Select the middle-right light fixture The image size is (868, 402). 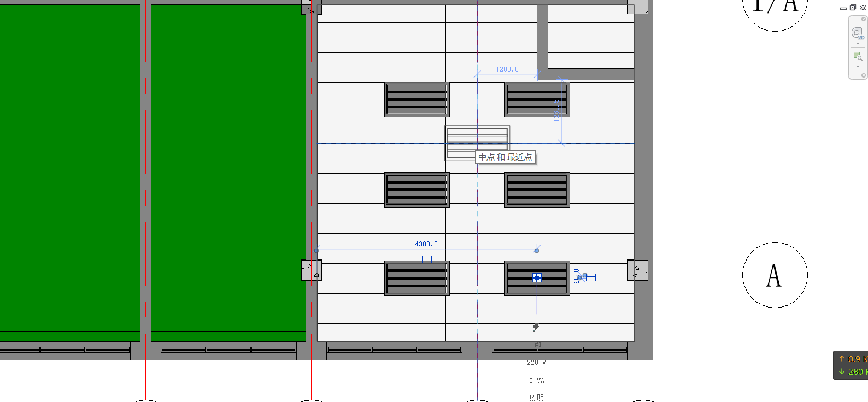(537, 190)
